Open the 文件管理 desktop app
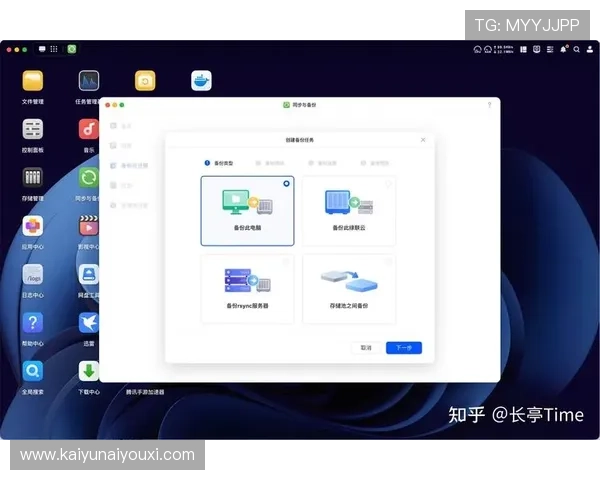 33,81
